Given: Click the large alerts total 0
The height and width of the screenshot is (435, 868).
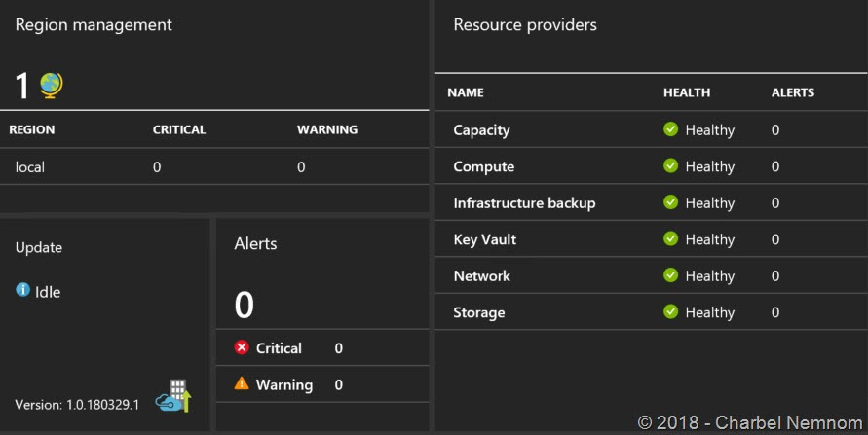Looking at the screenshot, I should (245, 306).
